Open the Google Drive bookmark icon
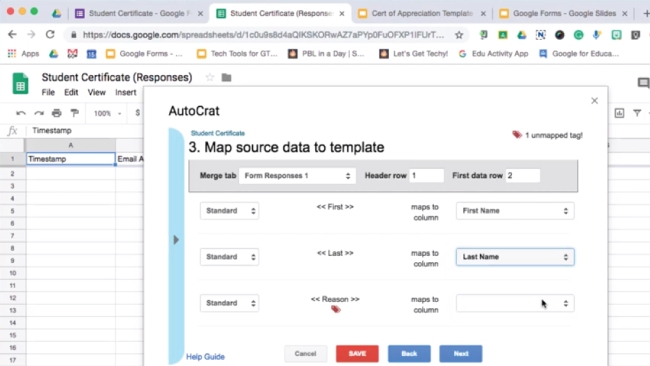The width and height of the screenshot is (650, 366). coord(53,53)
